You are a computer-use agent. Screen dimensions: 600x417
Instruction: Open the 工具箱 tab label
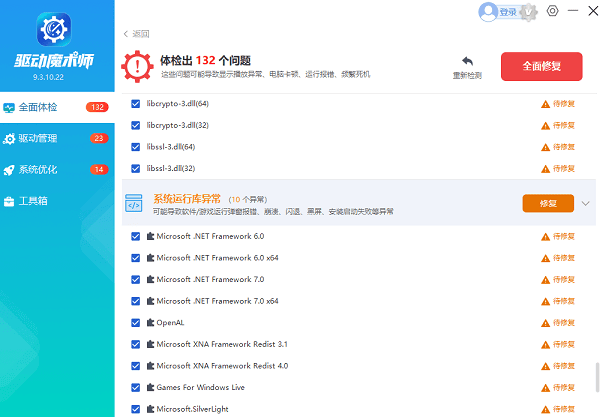33,201
